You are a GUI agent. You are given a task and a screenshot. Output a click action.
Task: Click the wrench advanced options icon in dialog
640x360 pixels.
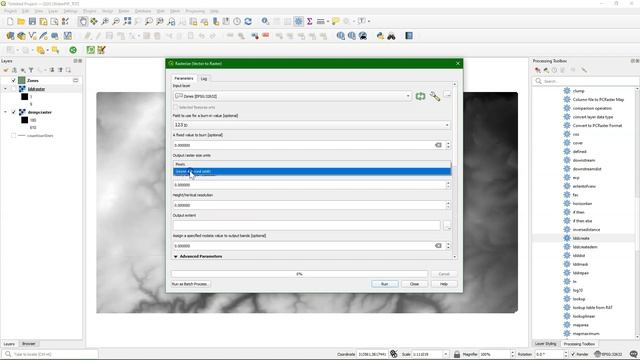point(435,96)
